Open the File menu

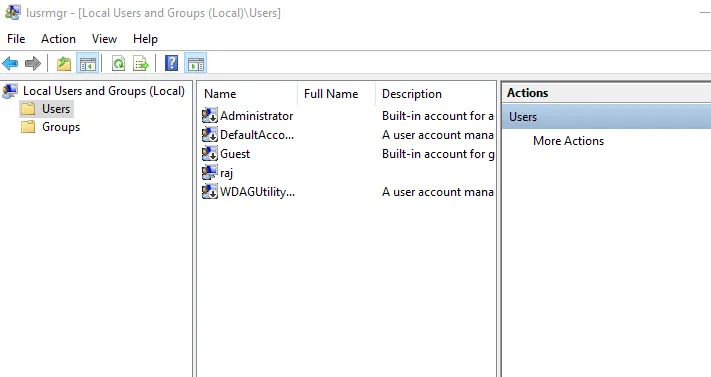(16, 39)
